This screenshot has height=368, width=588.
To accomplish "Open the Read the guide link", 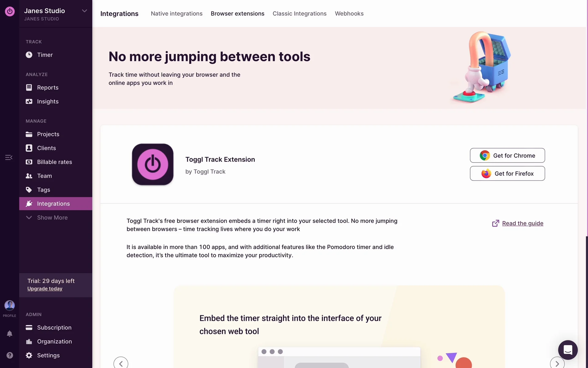I will coord(522,223).
